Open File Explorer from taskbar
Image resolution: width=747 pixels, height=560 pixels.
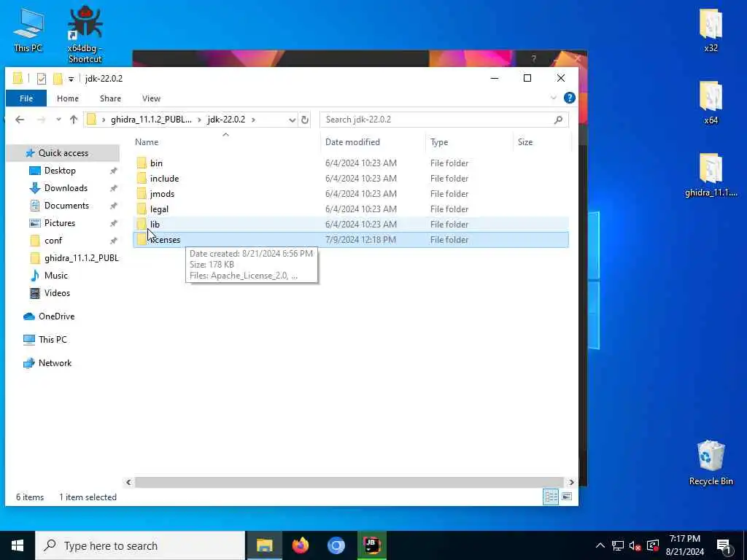pos(264,545)
